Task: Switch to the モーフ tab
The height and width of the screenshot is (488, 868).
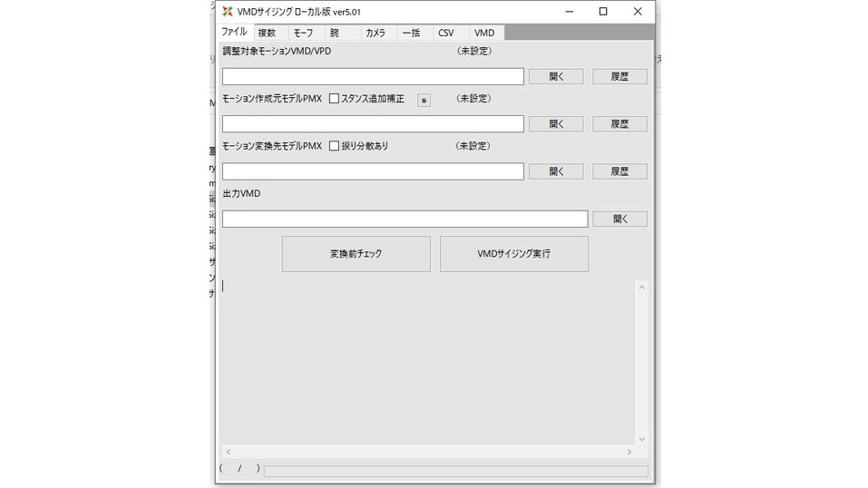Action: pyautogui.click(x=303, y=33)
